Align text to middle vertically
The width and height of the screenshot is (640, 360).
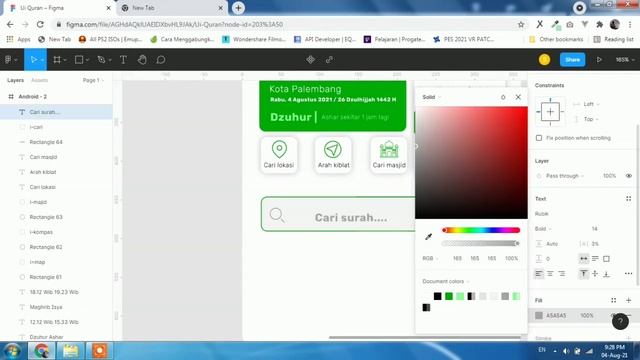tap(595, 273)
